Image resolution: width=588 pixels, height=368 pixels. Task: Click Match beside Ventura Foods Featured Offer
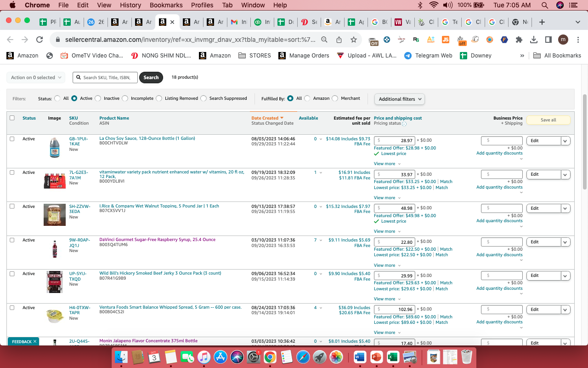tap(446, 317)
